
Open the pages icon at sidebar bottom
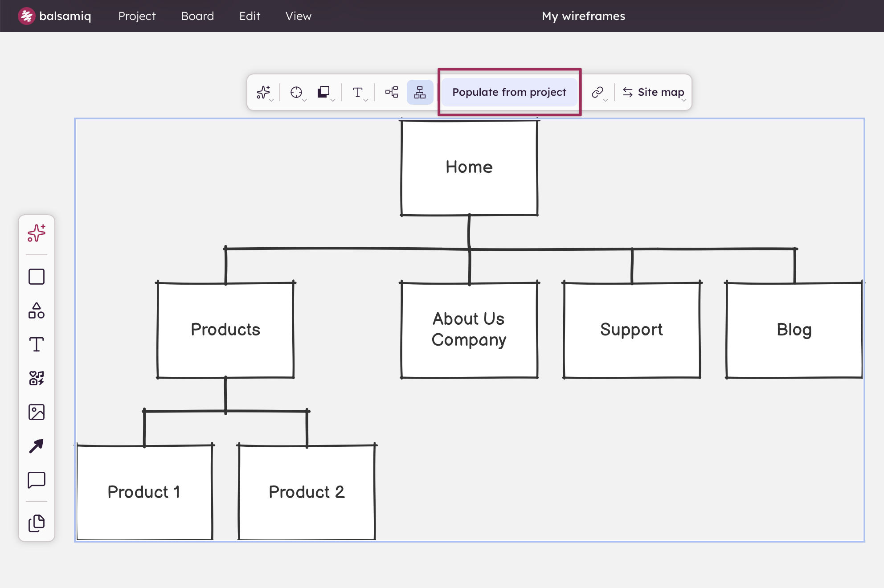pyautogui.click(x=37, y=523)
